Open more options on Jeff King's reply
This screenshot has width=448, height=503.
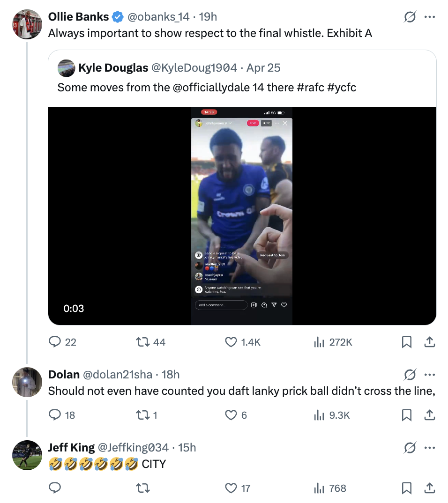pyautogui.click(x=429, y=448)
